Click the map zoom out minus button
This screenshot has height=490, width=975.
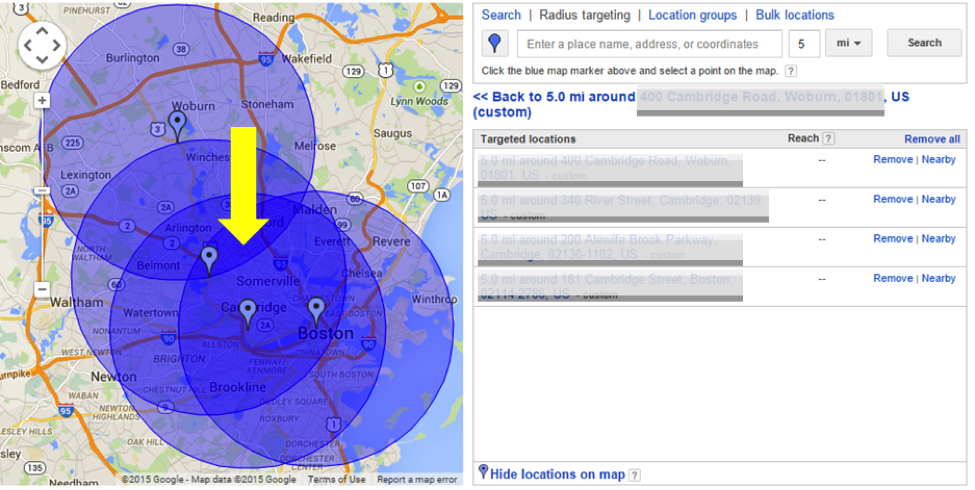[x=42, y=290]
